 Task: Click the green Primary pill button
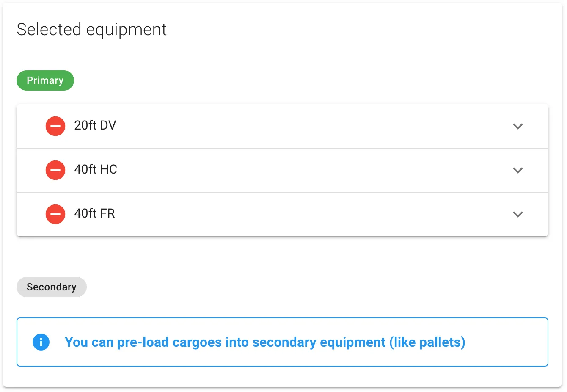pyautogui.click(x=45, y=80)
